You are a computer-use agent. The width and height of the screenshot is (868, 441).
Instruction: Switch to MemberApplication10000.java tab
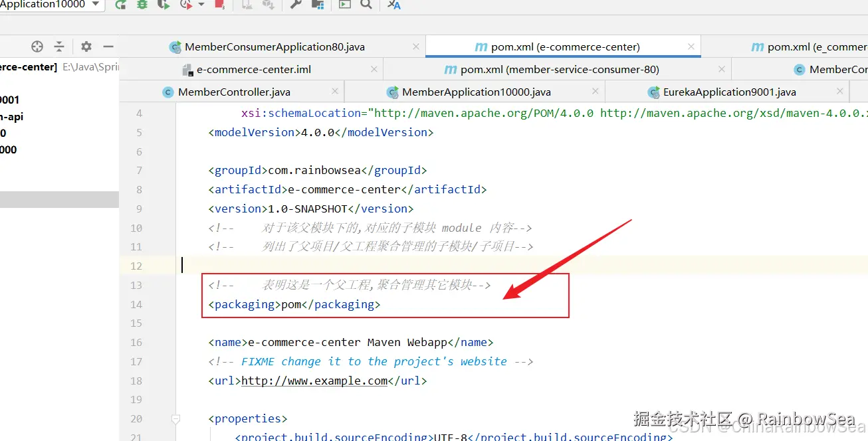tap(477, 92)
